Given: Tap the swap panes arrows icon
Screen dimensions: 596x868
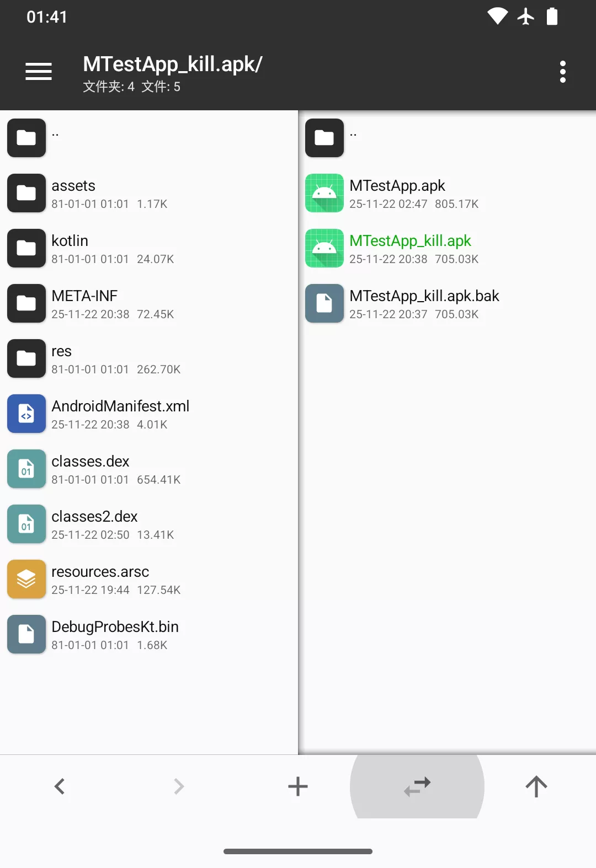Looking at the screenshot, I should click(417, 786).
